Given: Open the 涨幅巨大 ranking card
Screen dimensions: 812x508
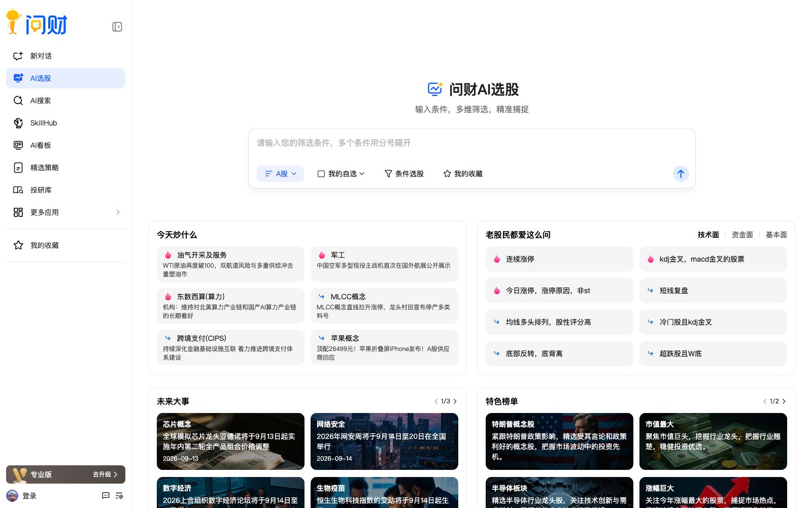Looking at the screenshot, I should click(713, 492).
